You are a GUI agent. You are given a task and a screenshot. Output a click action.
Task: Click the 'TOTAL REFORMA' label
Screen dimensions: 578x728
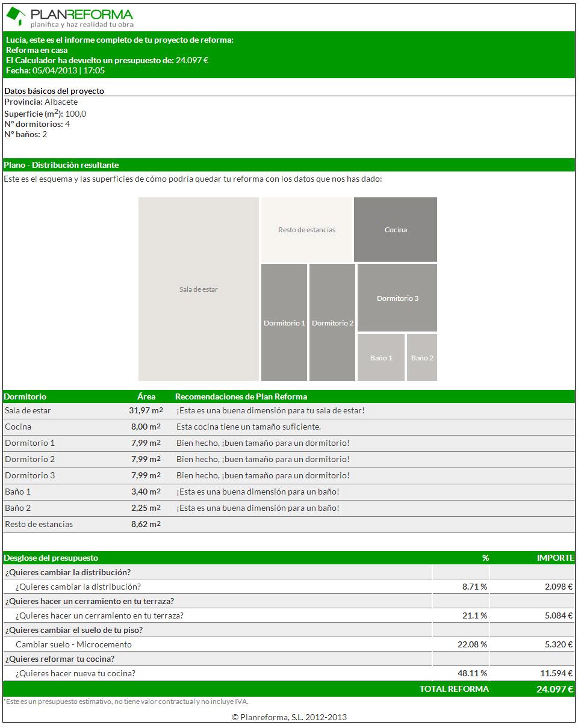[455, 689]
